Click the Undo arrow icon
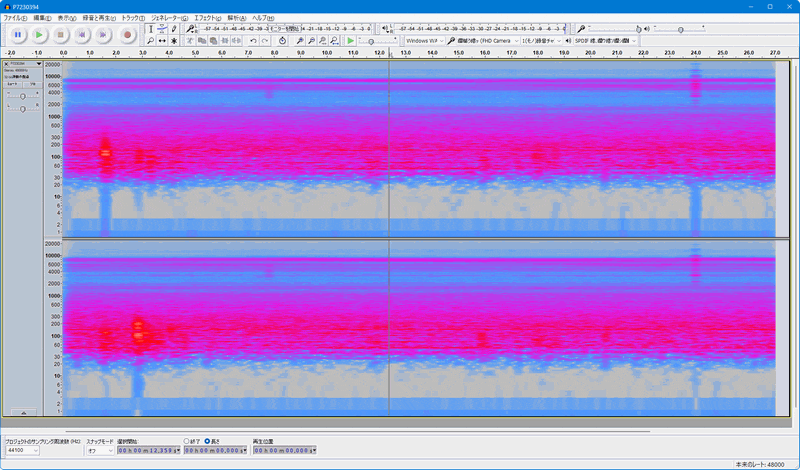The width and height of the screenshot is (800, 470). tap(253, 41)
